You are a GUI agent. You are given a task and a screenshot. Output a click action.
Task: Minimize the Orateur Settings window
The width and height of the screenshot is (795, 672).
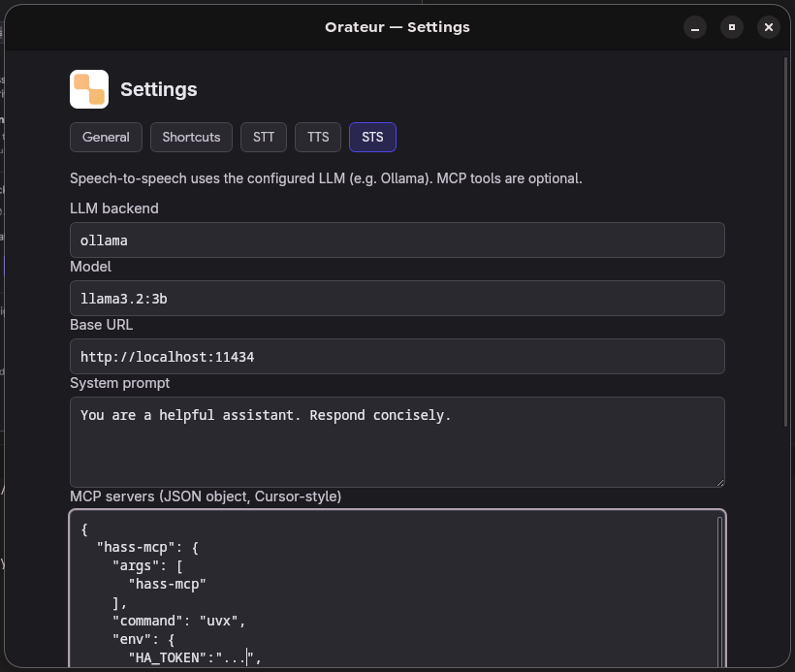tap(695, 27)
